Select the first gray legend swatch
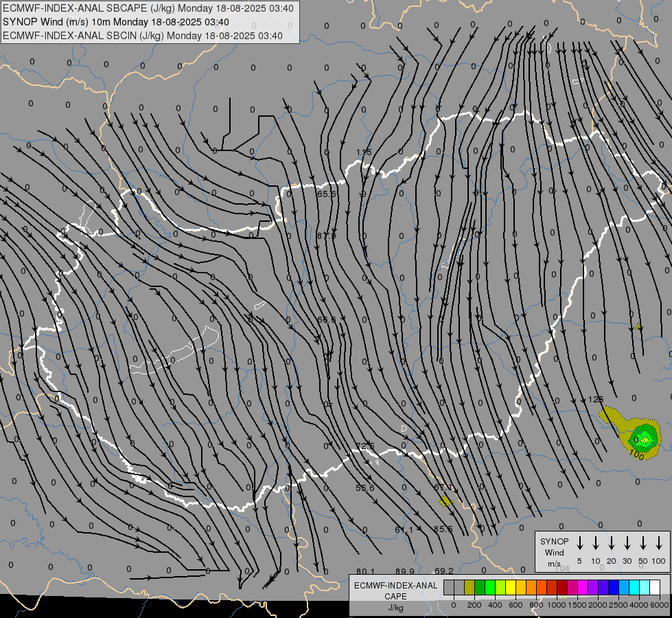This screenshot has width=672, height=618. [x=449, y=587]
